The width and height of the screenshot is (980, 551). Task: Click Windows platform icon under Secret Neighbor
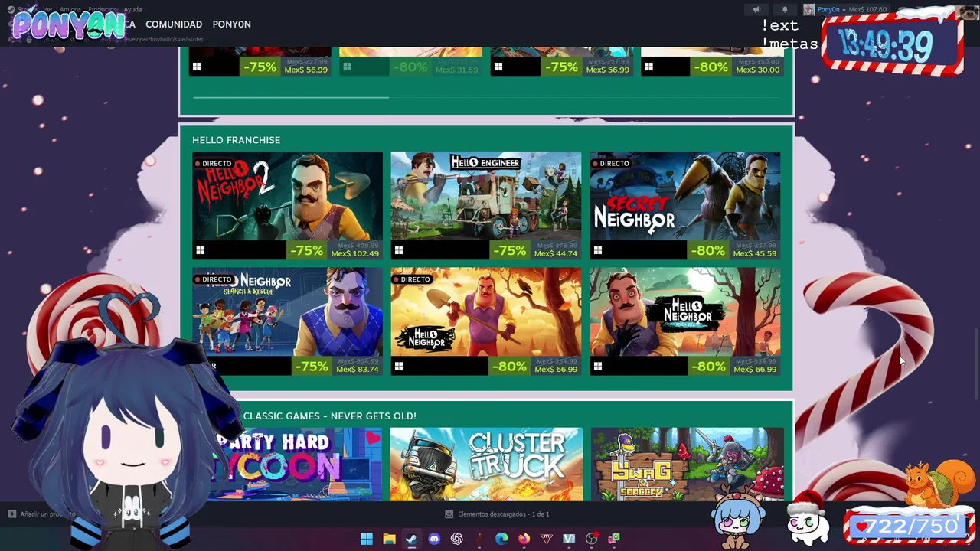click(x=598, y=250)
